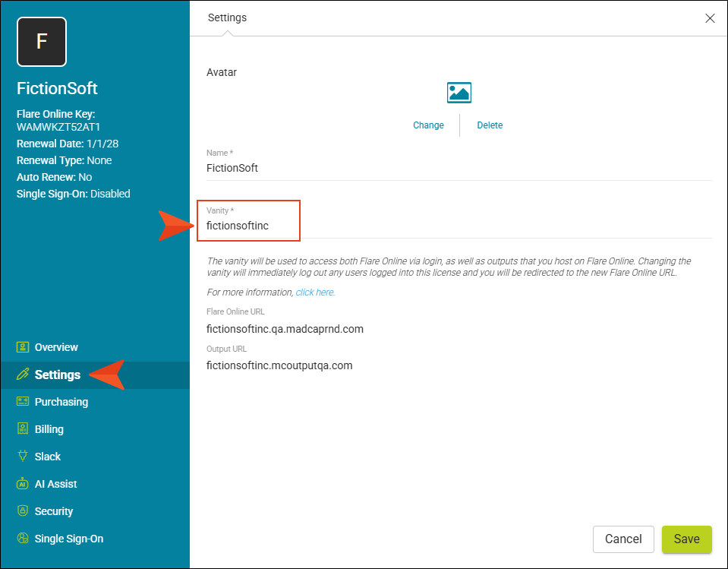728x569 pixels.
Task: Click the Slack plug icon
Action: click(x=22, y=456)
